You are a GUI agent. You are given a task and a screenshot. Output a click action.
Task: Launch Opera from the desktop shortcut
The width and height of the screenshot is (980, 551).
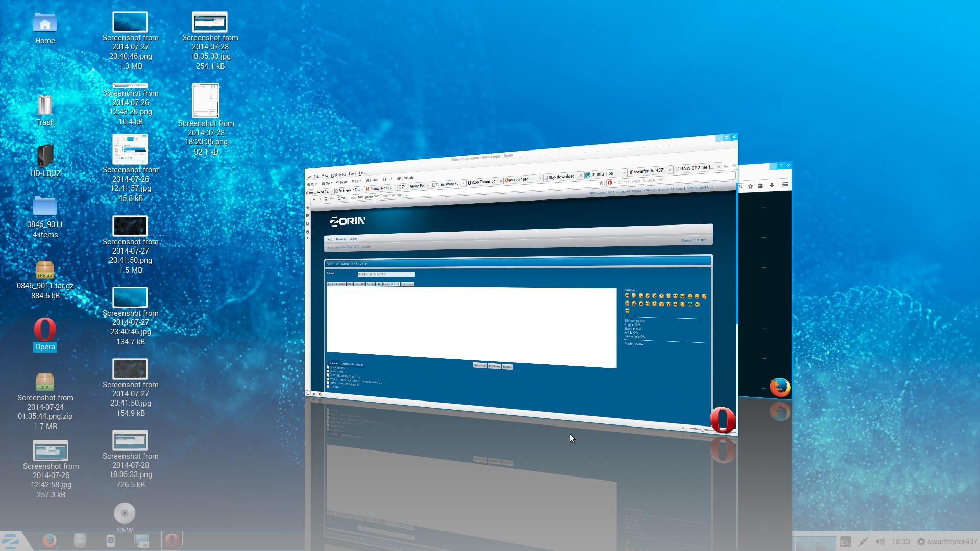[45, 330]
